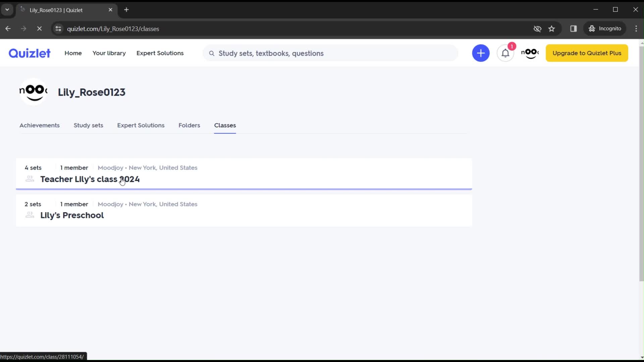This screenshot has height=362, width=644.
Task: Click '4 sets' label
Action: click(x=33, y=168)
